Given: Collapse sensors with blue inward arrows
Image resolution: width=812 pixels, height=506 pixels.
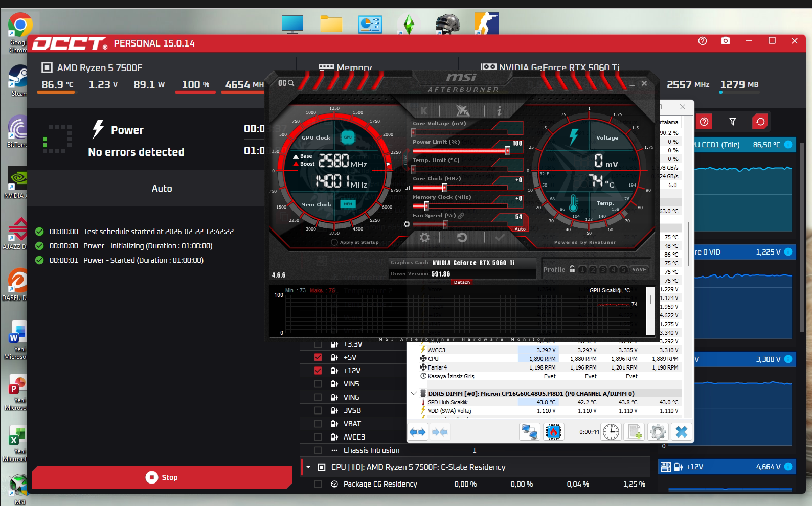Looking at the screenshot, I should point(439,432).
